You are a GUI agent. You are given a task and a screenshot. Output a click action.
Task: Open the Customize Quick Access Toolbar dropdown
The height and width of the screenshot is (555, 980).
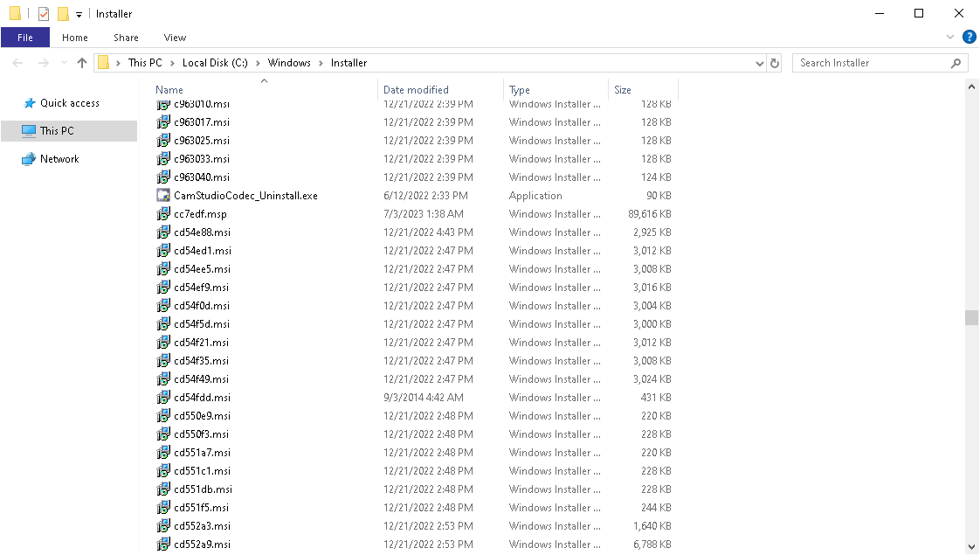(x=79, y=13)
